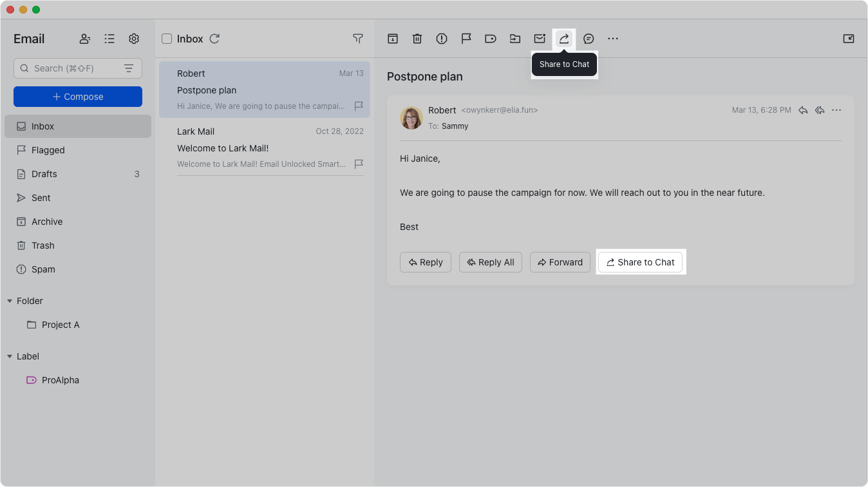Open the Share to Chat toolbar icon
This screenshot has height=487, width=868.
(563, 38)
